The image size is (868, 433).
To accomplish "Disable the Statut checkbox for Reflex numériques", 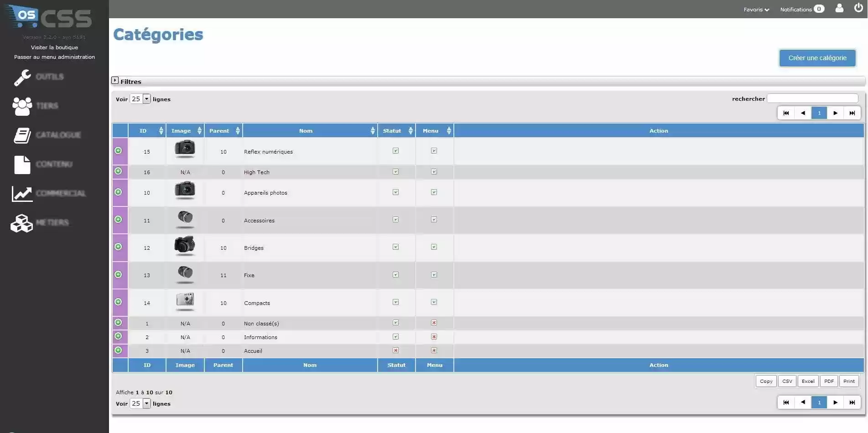I will click(396, 150).
